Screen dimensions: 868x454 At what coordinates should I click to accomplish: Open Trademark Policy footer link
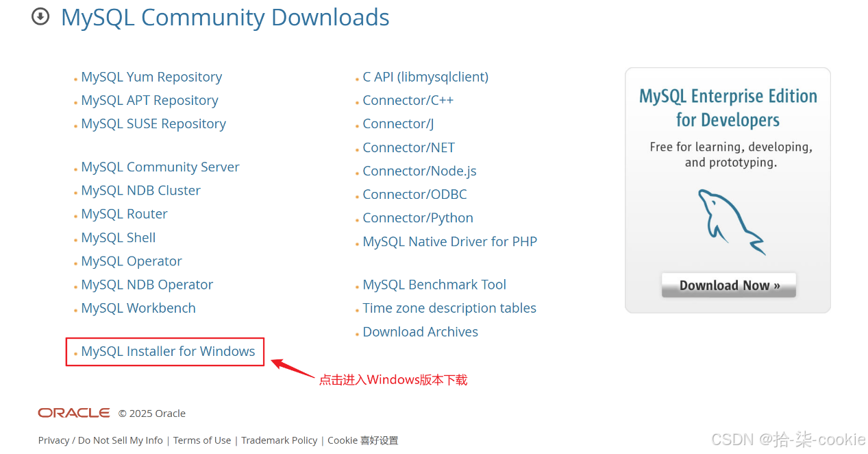click(280, 440)
